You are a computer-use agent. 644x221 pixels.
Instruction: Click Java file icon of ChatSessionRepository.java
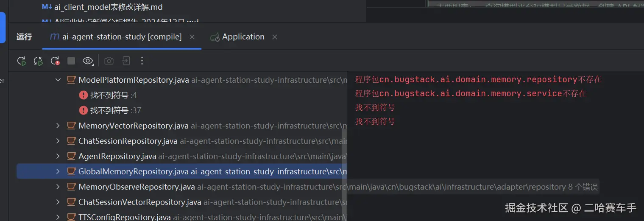point(71,141)
